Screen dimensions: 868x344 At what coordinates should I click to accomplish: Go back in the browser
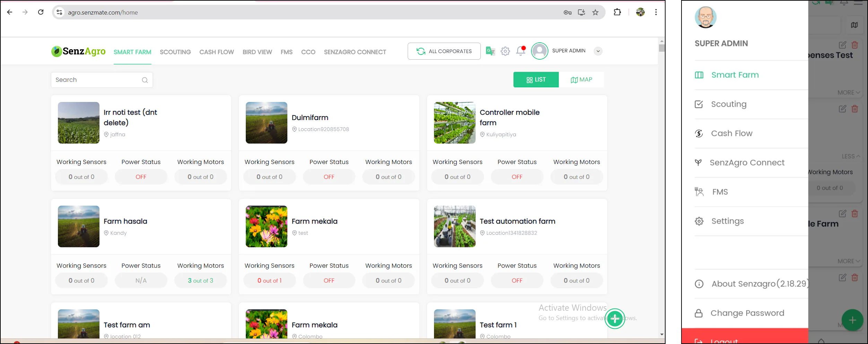(x=10, y=12)
